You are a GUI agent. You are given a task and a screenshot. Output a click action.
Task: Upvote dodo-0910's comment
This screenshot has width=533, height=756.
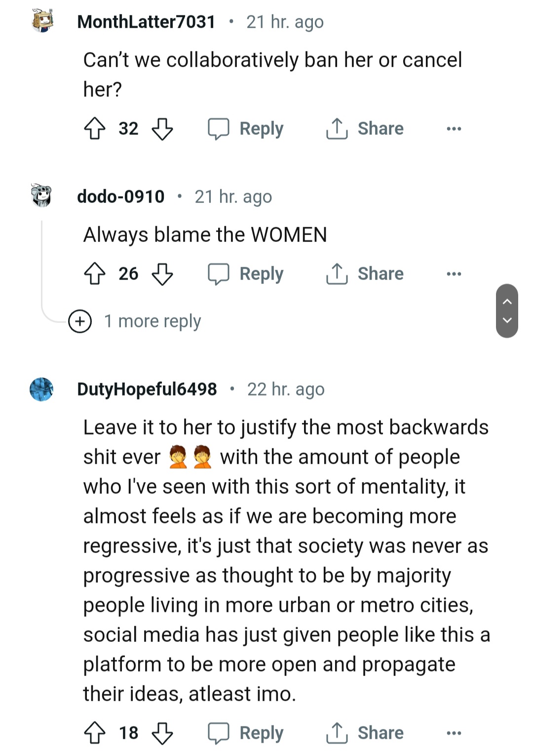coord(95,274)
